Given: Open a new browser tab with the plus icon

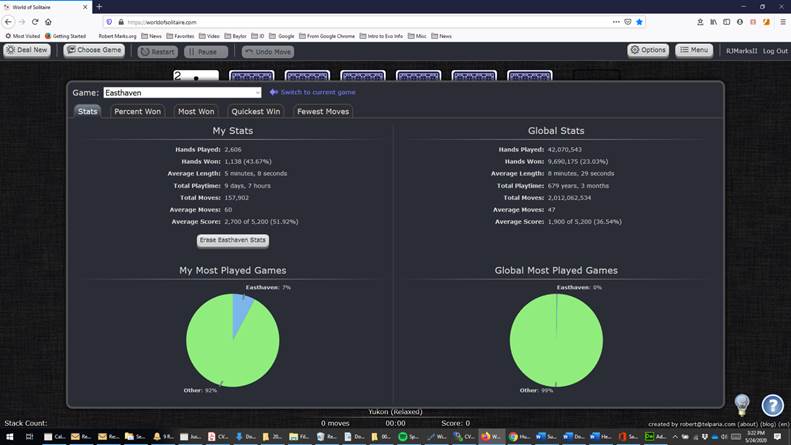Looking at the screenshot, I should pyautogui.click(x=99, y=7).
